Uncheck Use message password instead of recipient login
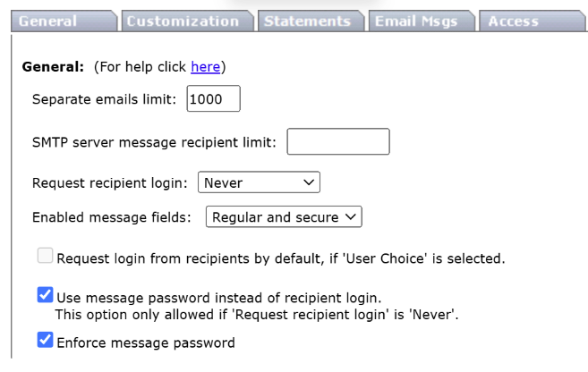588x372 pixels. click(x=45, y=295)
